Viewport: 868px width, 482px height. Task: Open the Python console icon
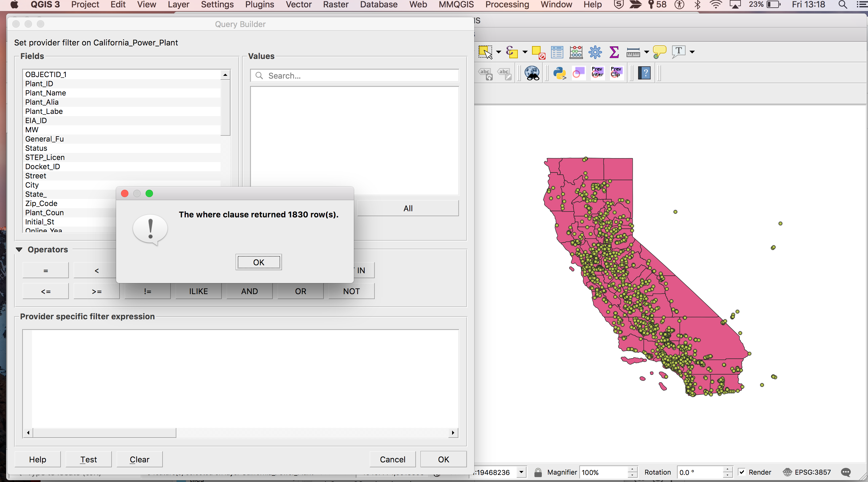(559, 73)
